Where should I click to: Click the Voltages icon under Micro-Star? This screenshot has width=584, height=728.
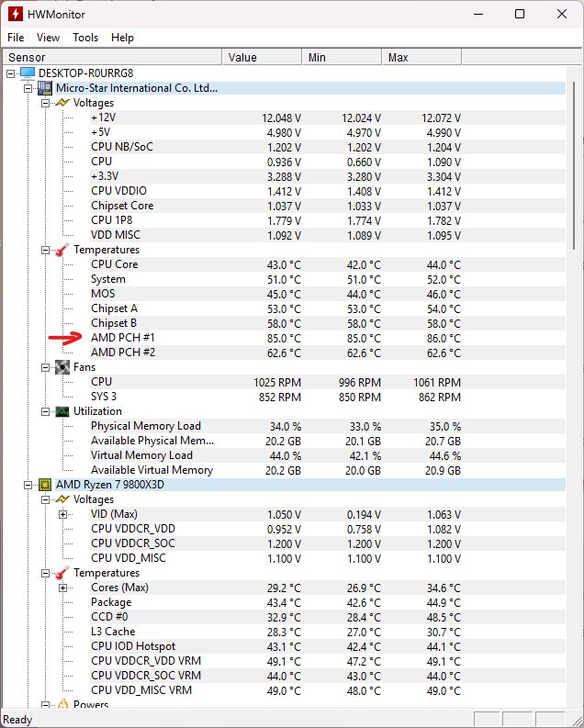62,103
